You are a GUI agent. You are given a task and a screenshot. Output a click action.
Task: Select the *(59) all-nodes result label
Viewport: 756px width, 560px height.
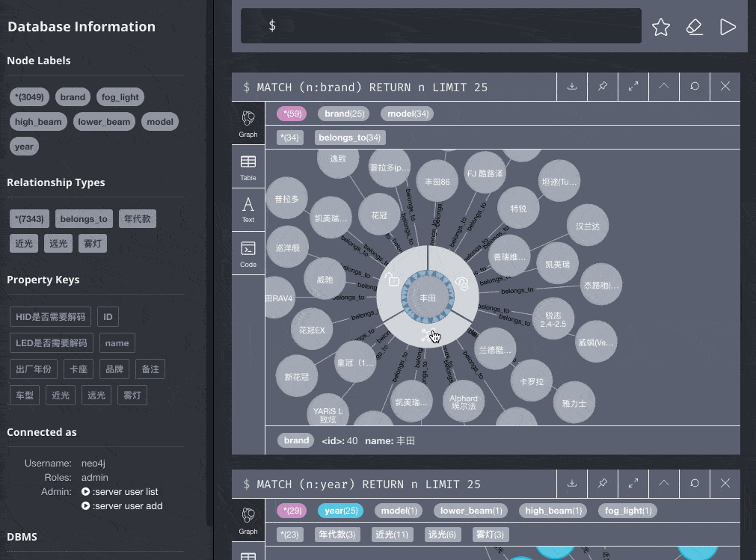[x=292, y=114]
